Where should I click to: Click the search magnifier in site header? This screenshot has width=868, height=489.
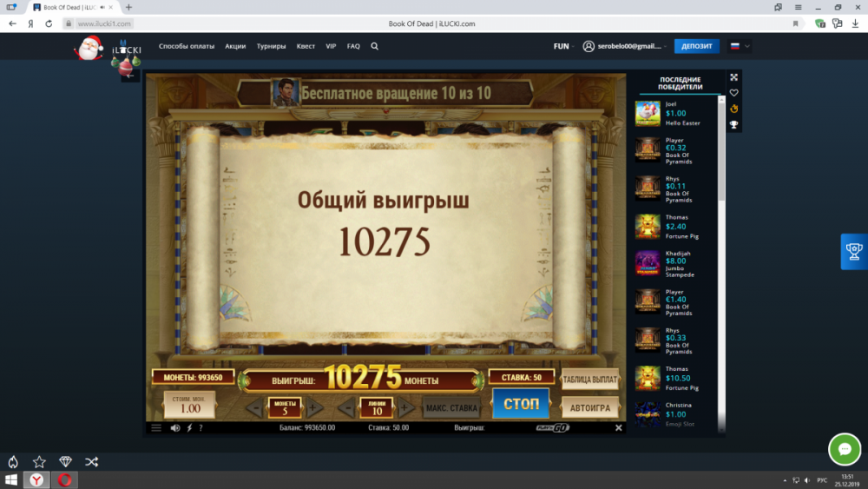tap(374, 46)
